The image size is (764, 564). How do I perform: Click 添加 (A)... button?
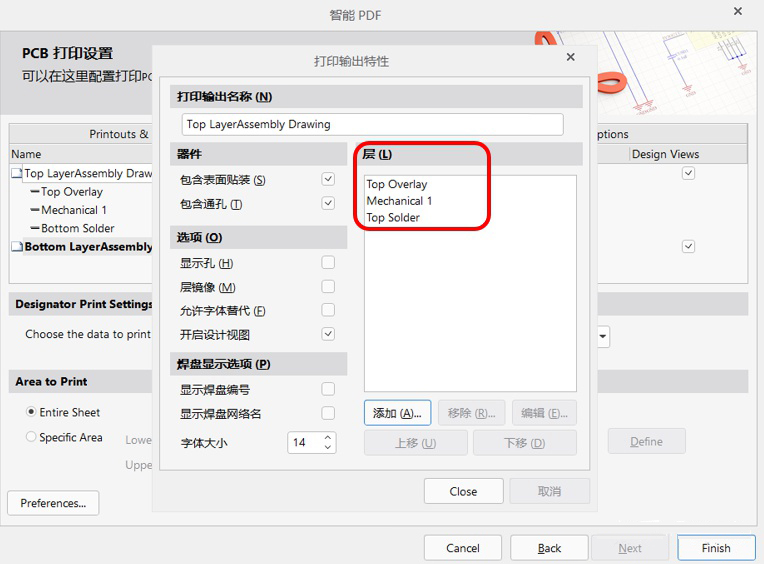[x=397, y=413]
